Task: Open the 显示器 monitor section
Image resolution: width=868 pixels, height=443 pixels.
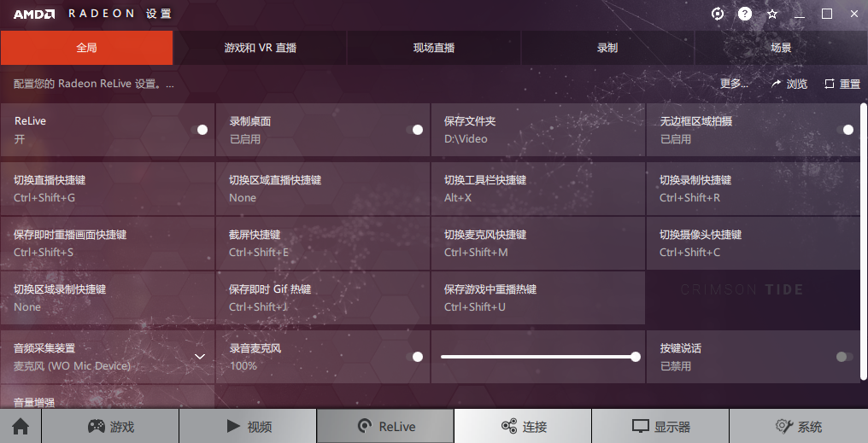Action: (x=660, y=427)
